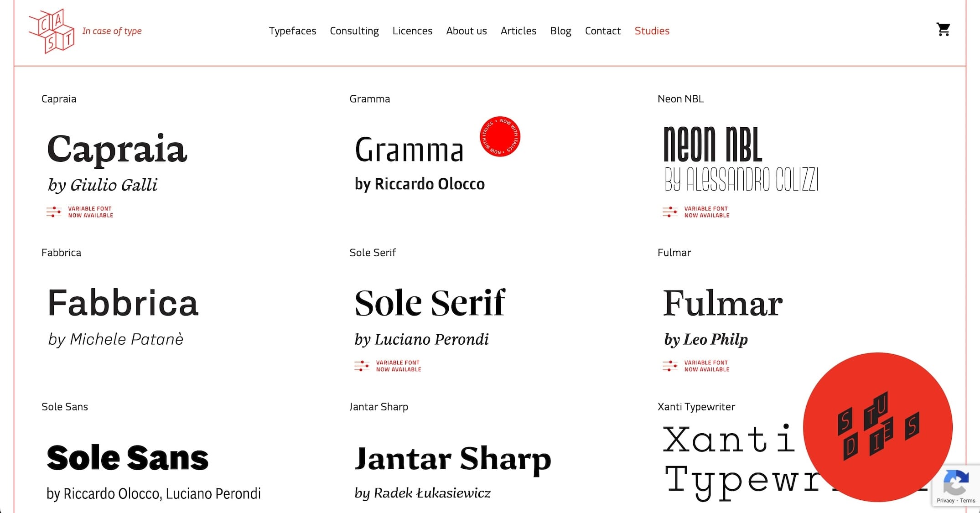The width and height of the screenshot is (980, 513).
Task: Open the Fabbrica typeface specimen
Action: [x=123, y=303]
